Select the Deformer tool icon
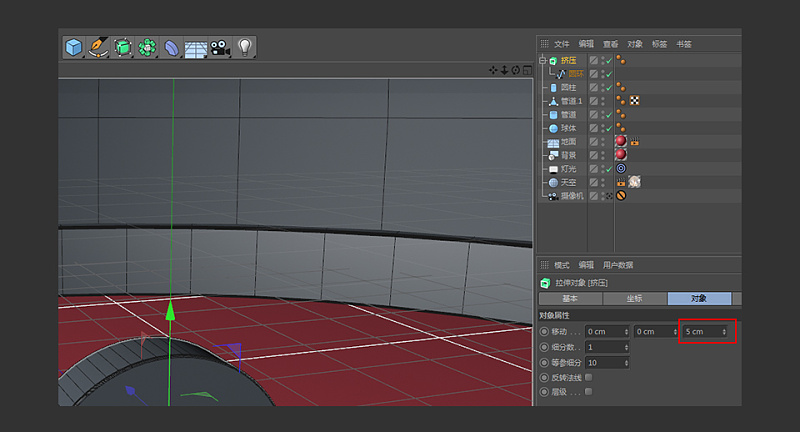 172,47
